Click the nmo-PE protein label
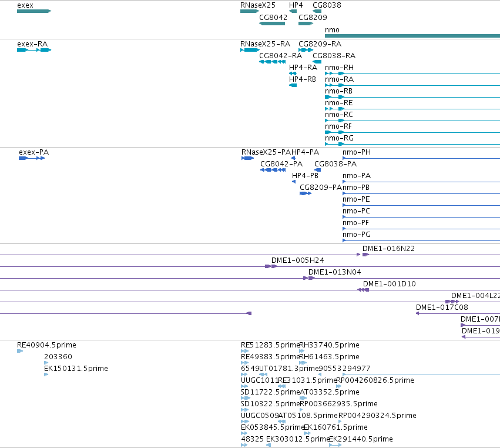Screen dimensions: 500x448 tap(356, 199)
